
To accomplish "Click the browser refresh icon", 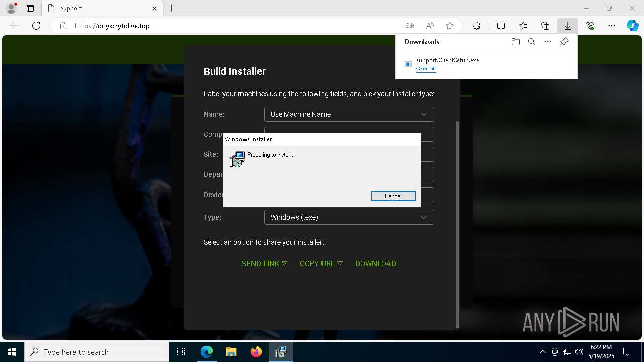I will tap(36, 26).
